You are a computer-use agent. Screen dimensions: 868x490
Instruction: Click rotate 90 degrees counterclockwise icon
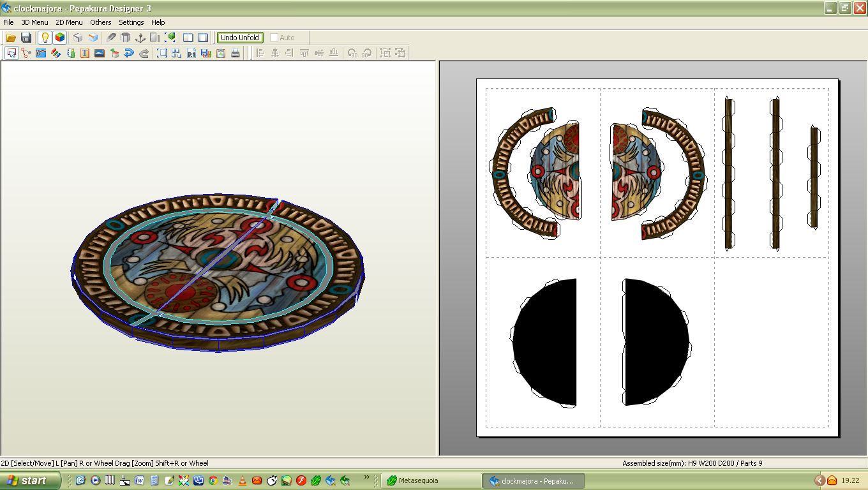click(352, 53)
